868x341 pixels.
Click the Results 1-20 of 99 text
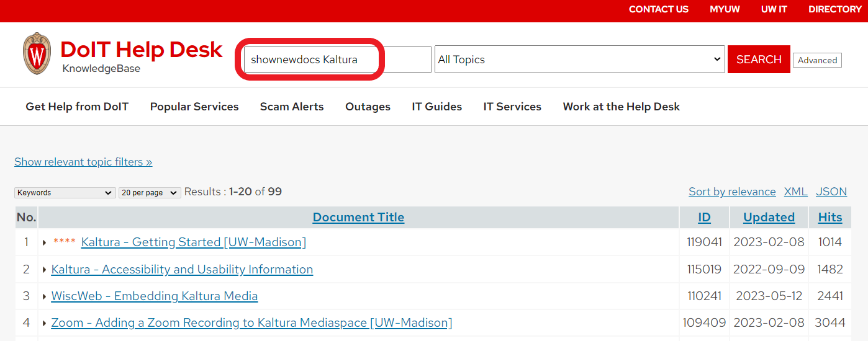tap(233, 192)
